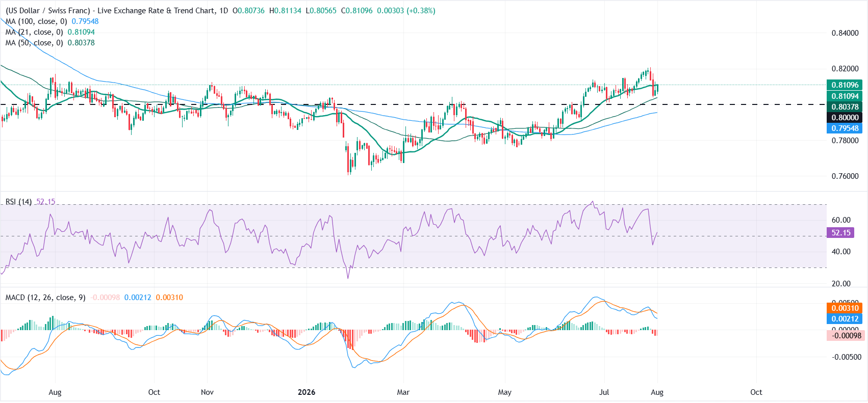The width and height of the screenshot is (868, 403).
Task: Select the open value O0.80736
Action: (248, 11)
